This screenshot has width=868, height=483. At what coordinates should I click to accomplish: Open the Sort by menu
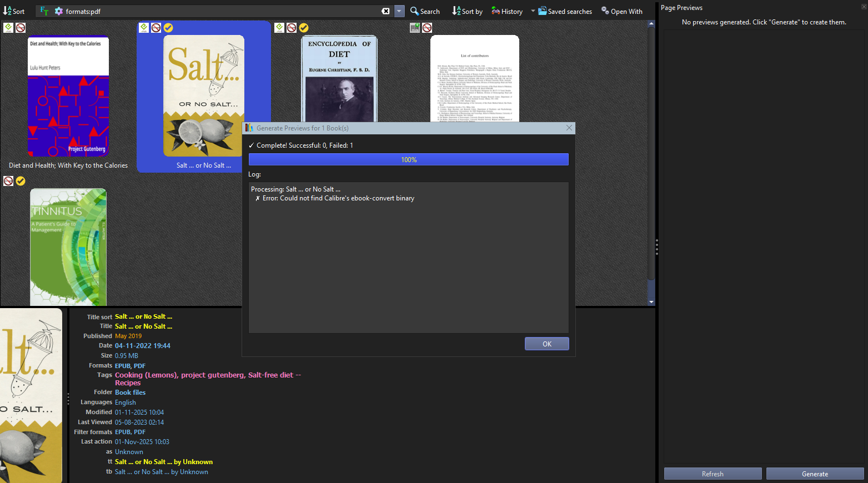pyautogui.click(x=467, y=11)
